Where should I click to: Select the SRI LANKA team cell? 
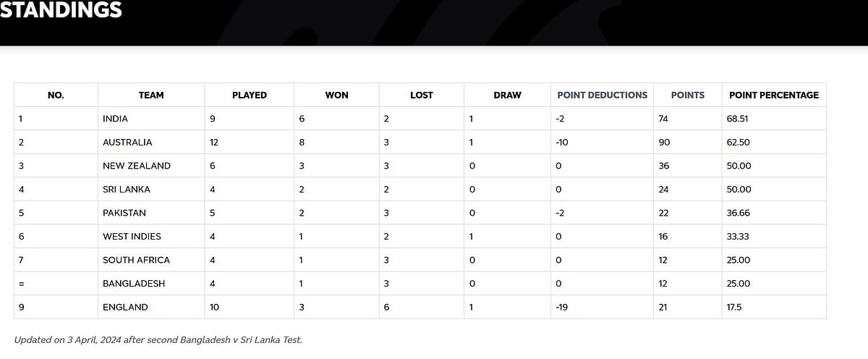pos(127,190)
